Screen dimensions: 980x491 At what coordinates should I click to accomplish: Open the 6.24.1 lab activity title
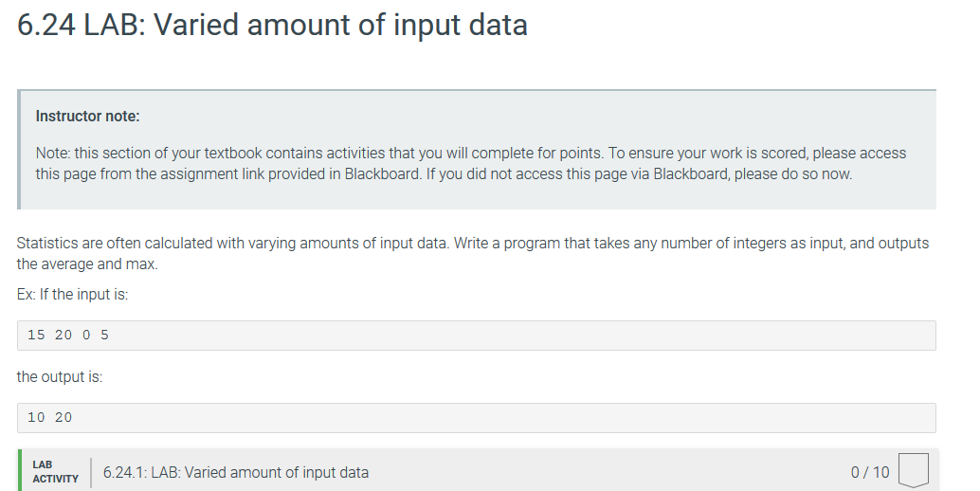(x=236, y=472)
